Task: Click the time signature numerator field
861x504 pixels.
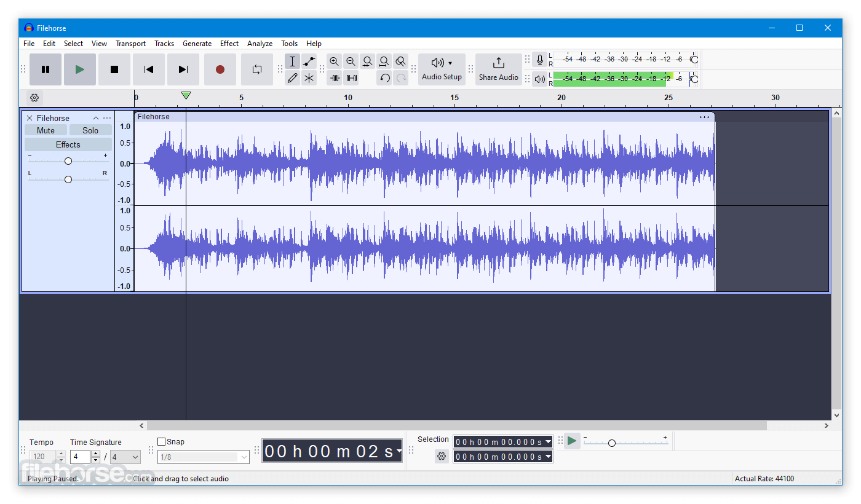Action: (x=81, y=457)
